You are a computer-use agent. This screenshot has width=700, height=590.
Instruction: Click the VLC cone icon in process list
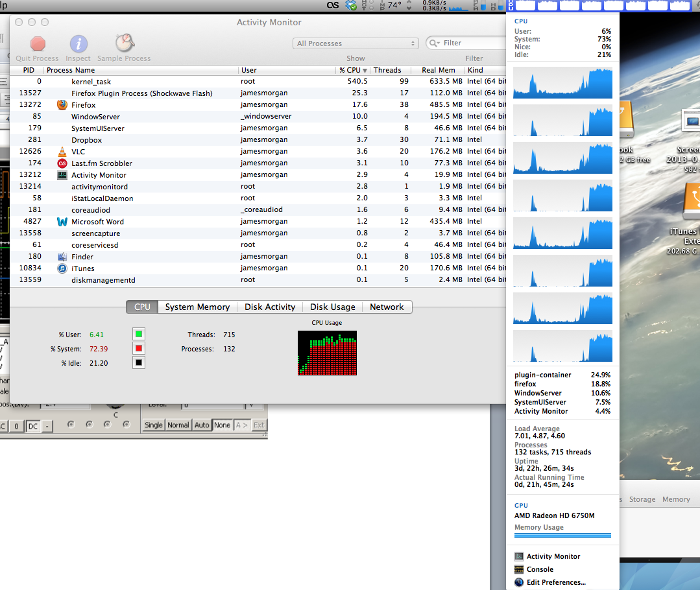(62, 151)
